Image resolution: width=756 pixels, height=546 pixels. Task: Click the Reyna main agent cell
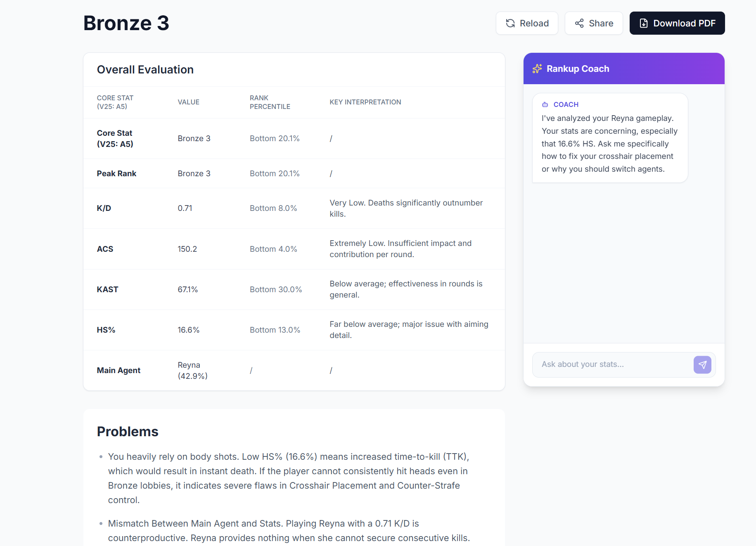192,370
